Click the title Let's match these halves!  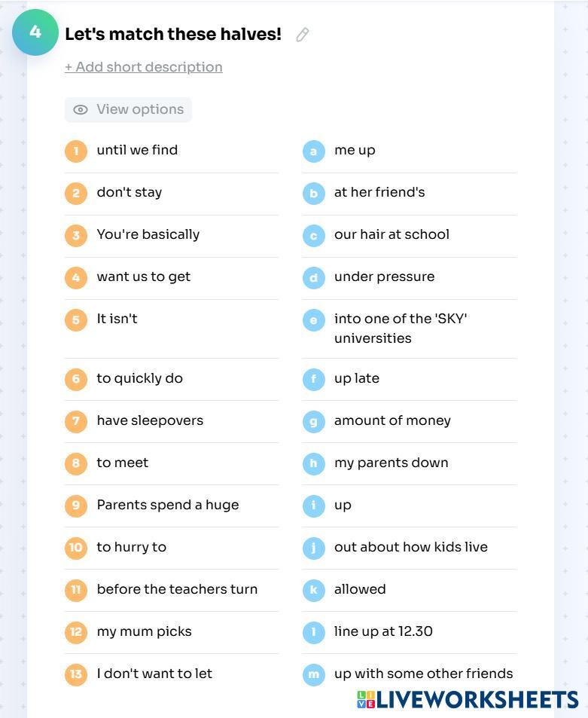(x=173, y=34)
